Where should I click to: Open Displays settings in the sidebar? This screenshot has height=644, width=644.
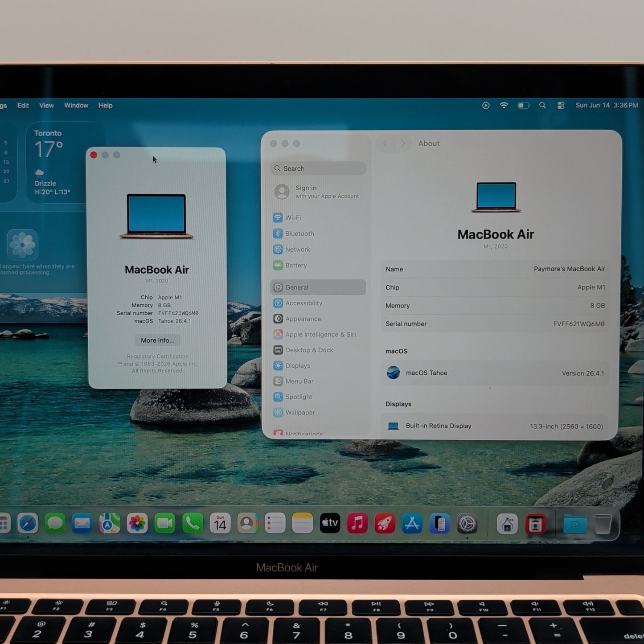pyautogui.click(x=318, y=365)
